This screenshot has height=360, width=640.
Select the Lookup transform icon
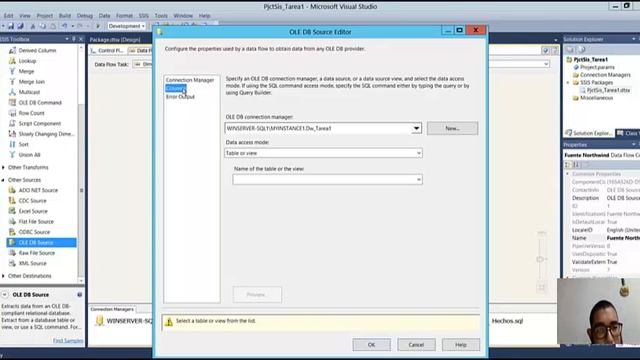tap(12, 61)
